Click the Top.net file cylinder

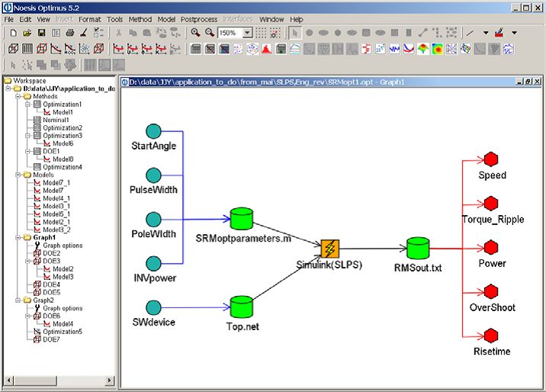click(x=242, y=307)
